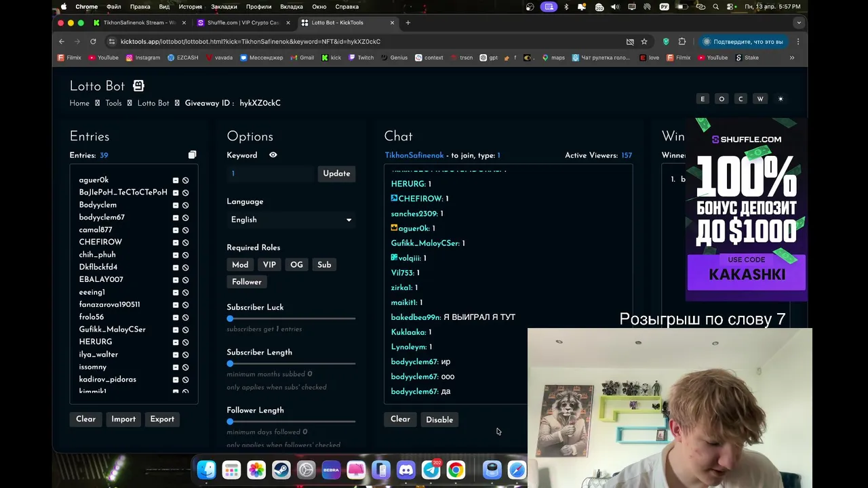This screenshot has width=868, height=488.
Task: Click TikhonSafinenok channel name in chat header
Action: tap(414, 155)
